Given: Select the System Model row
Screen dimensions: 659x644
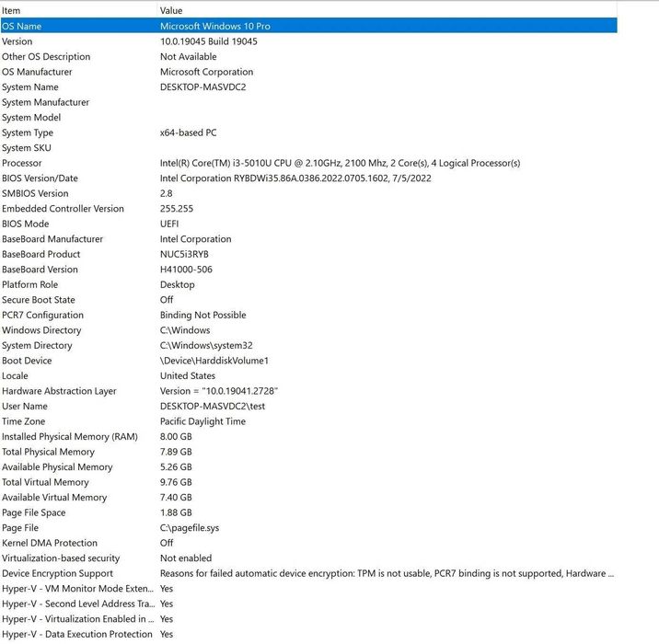Looking at the screenshot, I should [x=309, y=117].
